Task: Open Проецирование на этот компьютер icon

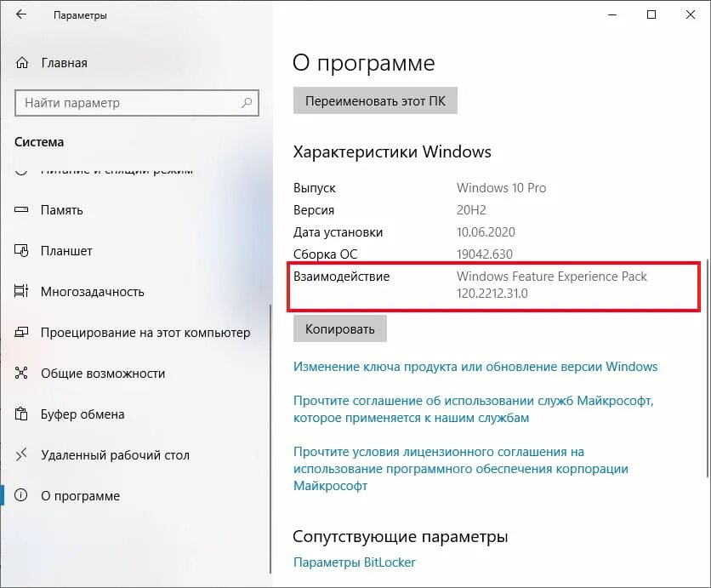Action: click(x=21, y=332)
